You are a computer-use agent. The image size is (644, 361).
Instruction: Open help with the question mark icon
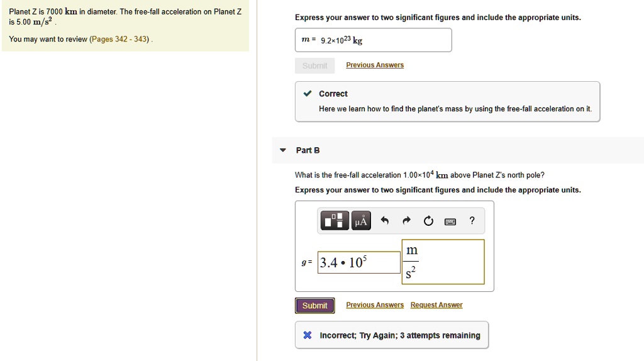coord(472,220)
